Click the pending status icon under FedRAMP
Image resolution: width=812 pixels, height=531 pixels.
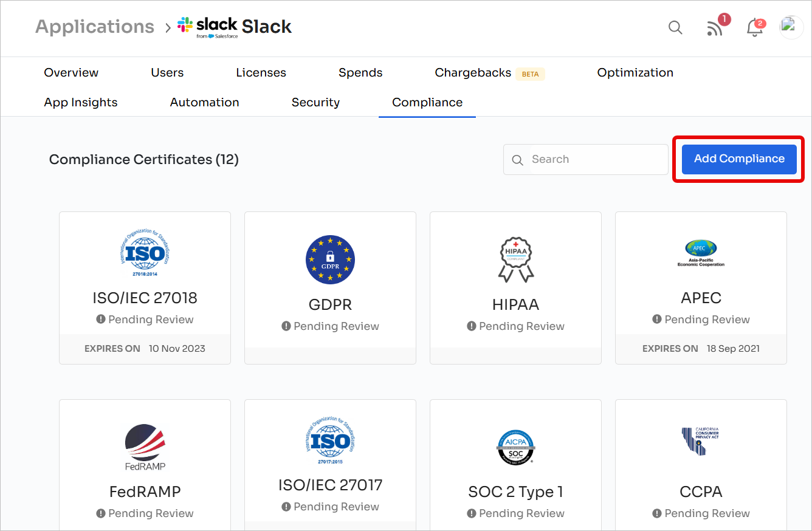click(101, 513)
